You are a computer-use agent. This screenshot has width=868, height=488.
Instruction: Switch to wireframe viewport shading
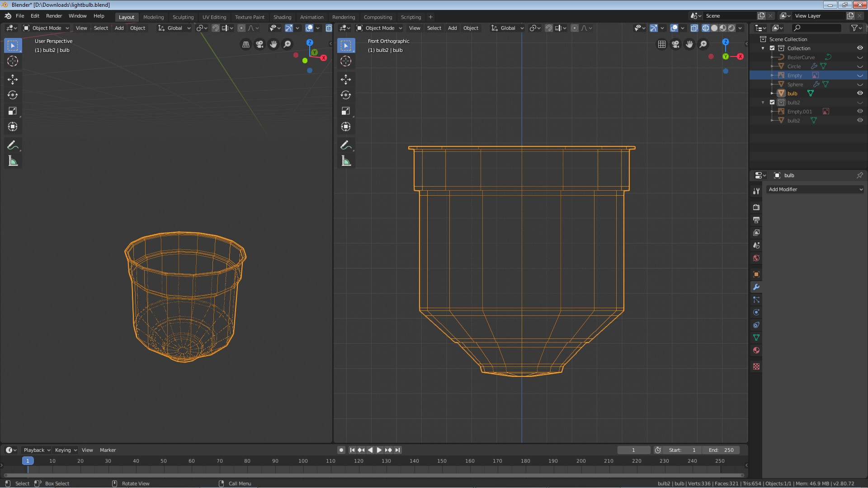(705, 28)
